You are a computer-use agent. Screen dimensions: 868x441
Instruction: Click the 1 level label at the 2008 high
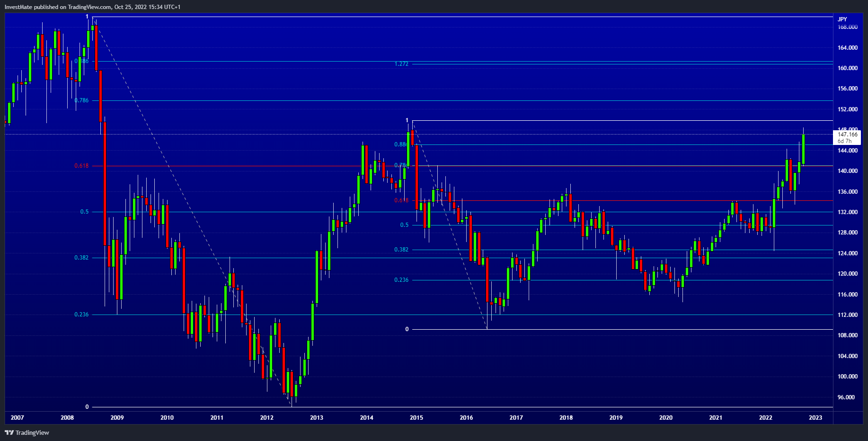(87, 17)
